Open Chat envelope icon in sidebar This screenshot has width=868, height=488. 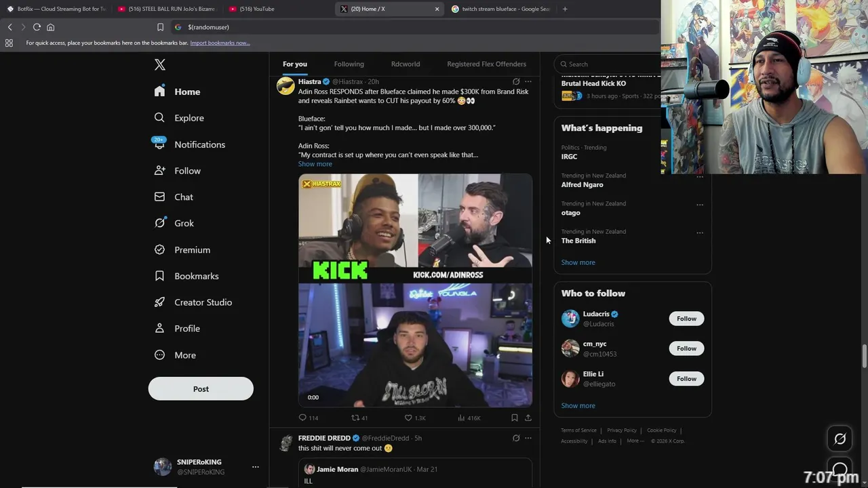coord(159,197)
